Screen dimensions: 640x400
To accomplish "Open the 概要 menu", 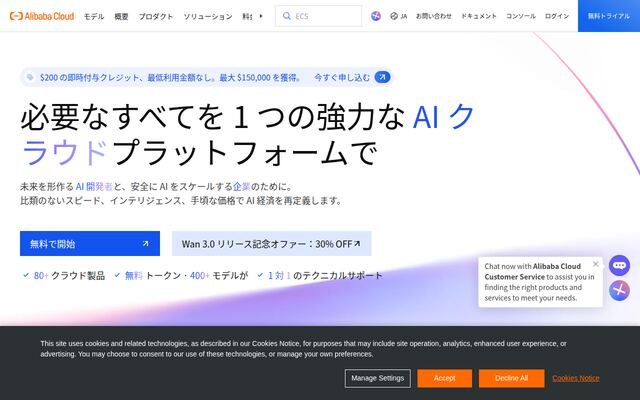I will click(x=121, y=16).
